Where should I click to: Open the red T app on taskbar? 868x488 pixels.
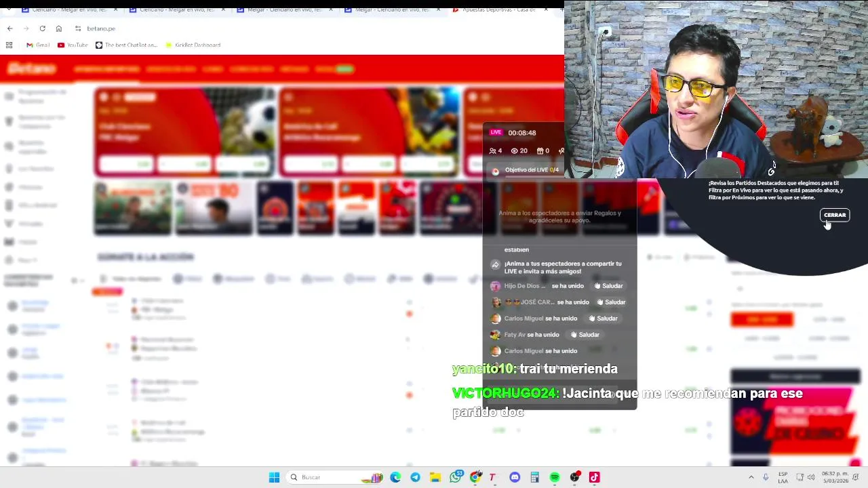[492, 477]
